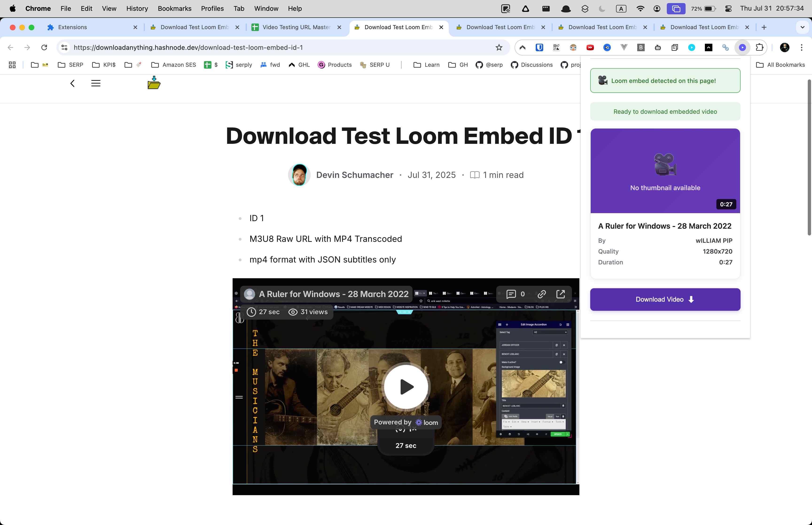Viewport: 812px width, 525px height.
Task: Expand the page hamburger menu
Action: tap(96, 83)
